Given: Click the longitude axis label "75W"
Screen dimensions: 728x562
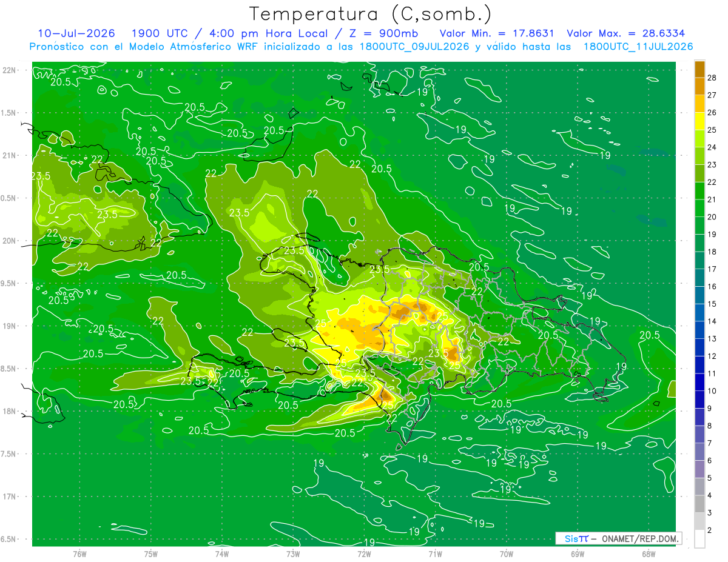Looking at the screenshot, I should tap(151, 554).
